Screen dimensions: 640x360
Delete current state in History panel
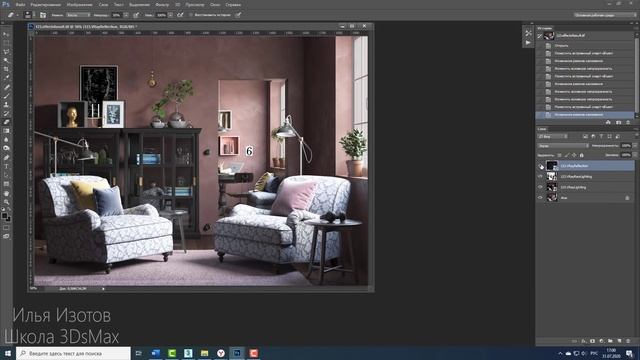click(x=628, y=122)
